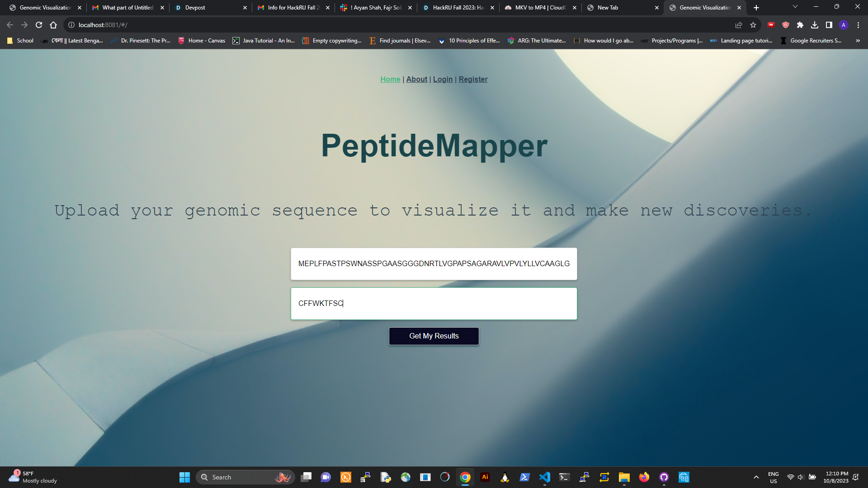Reload the page with the refresh icon

pos(39,25)
